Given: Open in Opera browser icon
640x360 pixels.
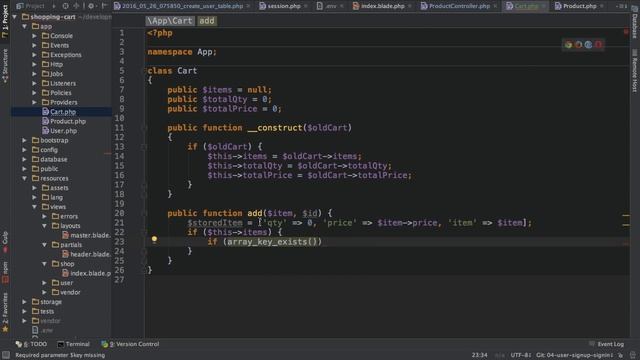Looking at the screenshot, I should (x=598, y=44).
